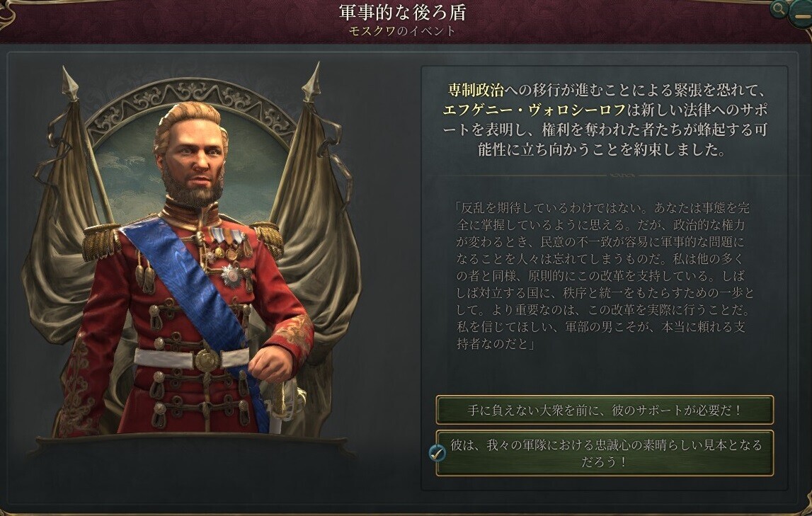Open the エフゲニー・ヴォロシーロフ character link

tap(534, 110)
